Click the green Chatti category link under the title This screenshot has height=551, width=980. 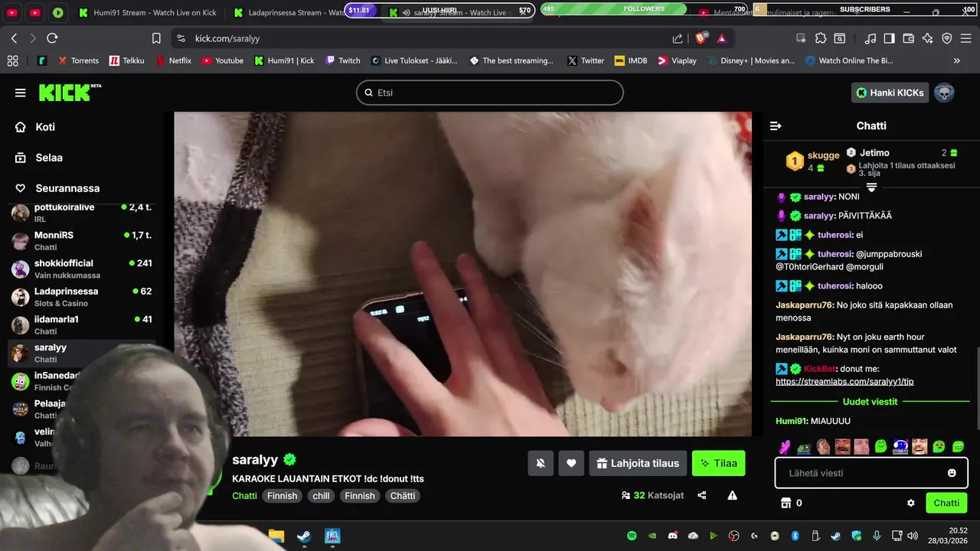coord(245,496)
